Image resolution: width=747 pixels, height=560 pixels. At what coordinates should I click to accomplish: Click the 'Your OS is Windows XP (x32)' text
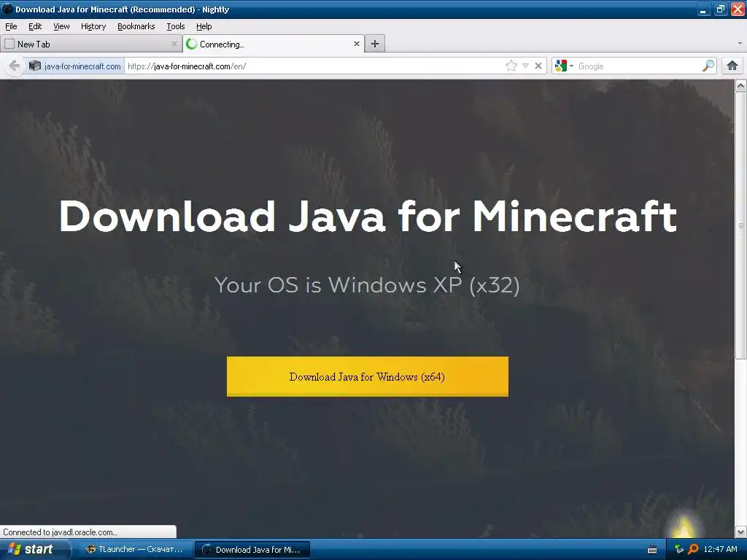point(367,285)
